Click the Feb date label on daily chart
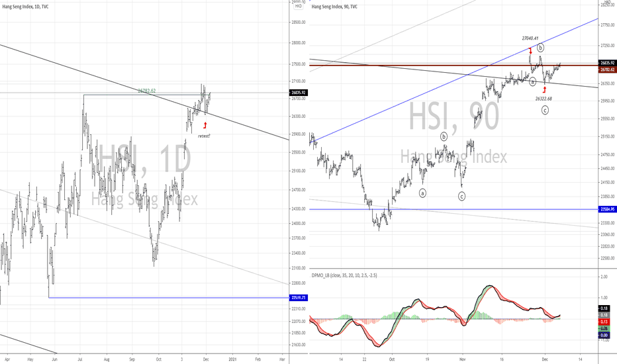The height and width of the screenshot is (364, 617). point(258,359)
